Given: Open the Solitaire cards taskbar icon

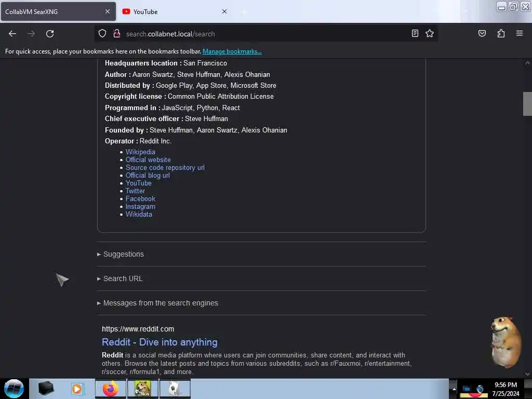Looking at the screenshot, I should (x=175, y=389).
